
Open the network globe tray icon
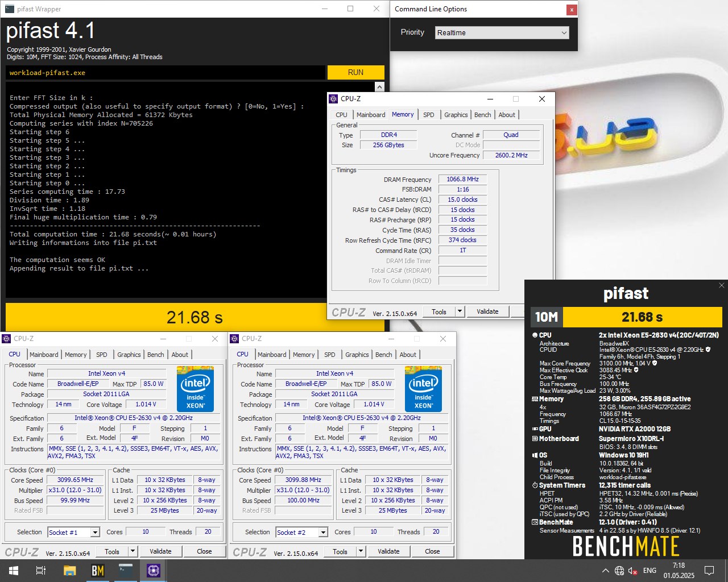(x=619, y=571)
